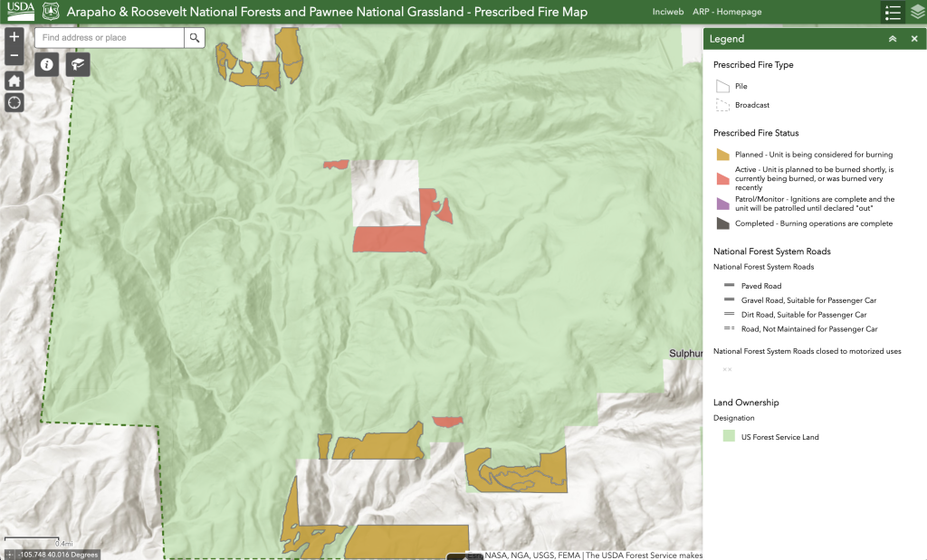The width and height of the screenshot is (927, 560).
Task: Click the Sulphur place label on the map
Action: [x=685, y=353]
